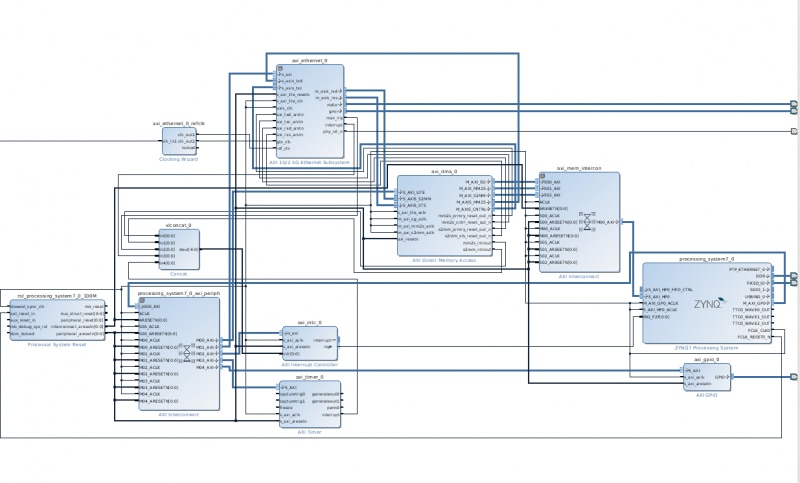Viewport: 800px width, 483px height.
Task: Select the AXI Interrupt Controller block
Action: coord(310,344)
